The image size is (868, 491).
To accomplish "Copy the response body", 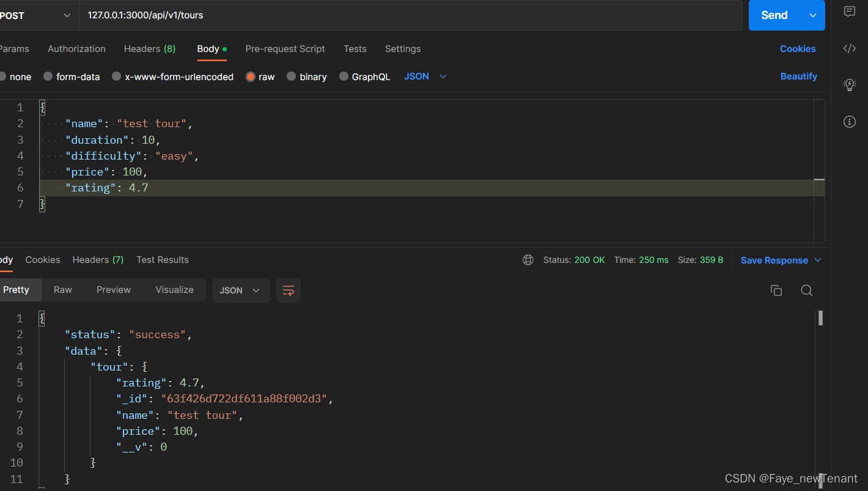I will coord(776,290).
